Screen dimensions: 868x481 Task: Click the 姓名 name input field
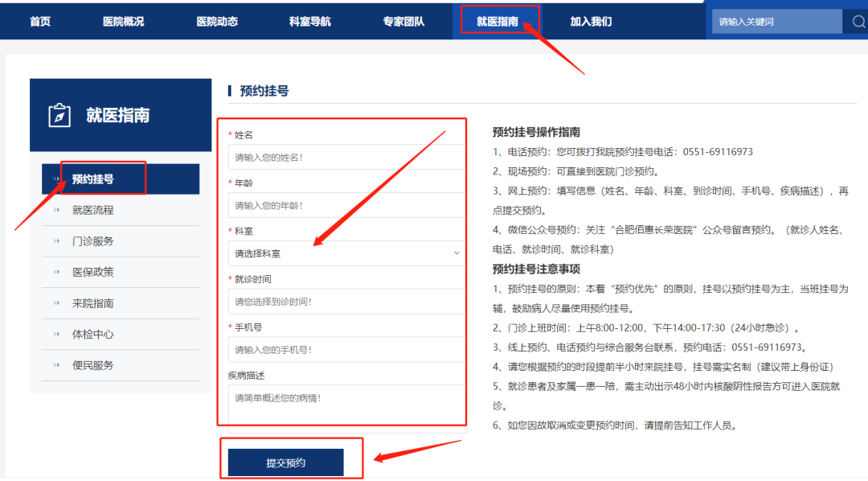pos(346,158)
